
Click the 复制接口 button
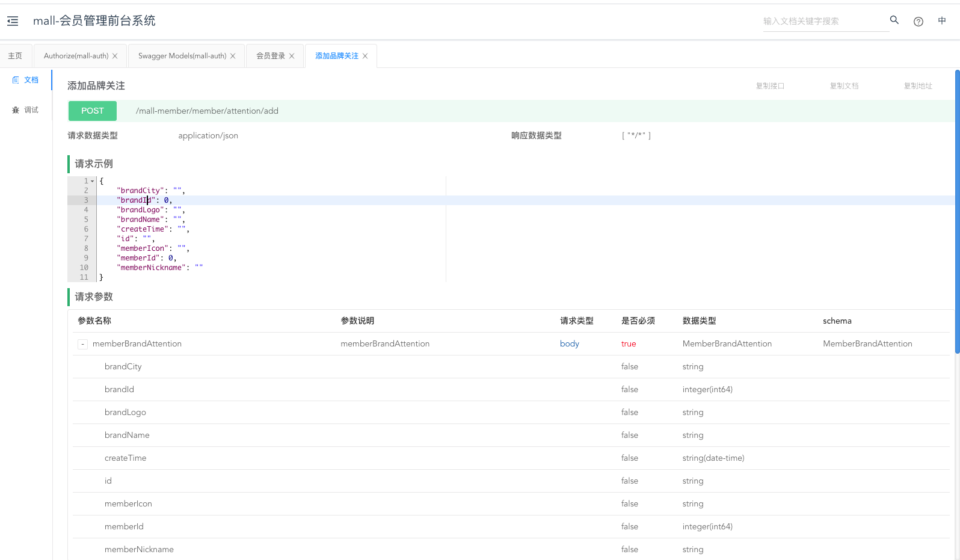click(x=771, y=86)
